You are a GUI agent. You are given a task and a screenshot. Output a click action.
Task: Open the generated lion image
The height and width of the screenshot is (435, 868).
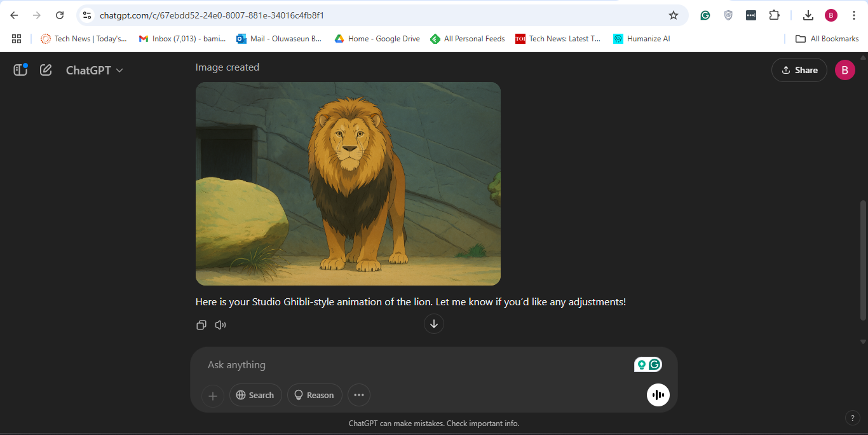[x=348, y=184]
